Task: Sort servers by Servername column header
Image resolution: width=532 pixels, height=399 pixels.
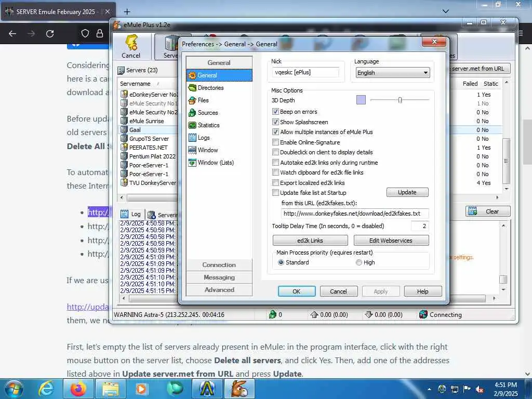Action: pyautogui.click(x=135, y=84)
